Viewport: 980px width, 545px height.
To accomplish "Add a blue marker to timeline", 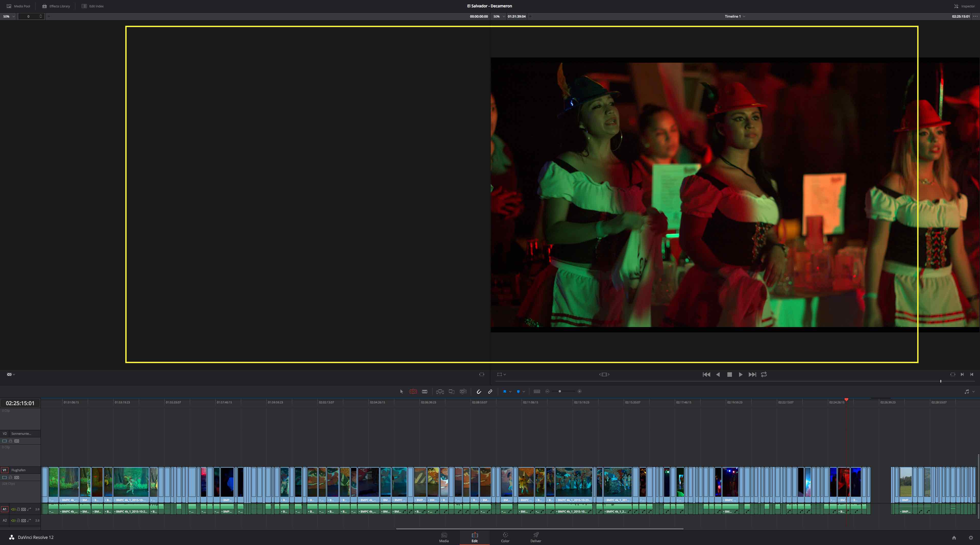I will (x=518, y=391).
